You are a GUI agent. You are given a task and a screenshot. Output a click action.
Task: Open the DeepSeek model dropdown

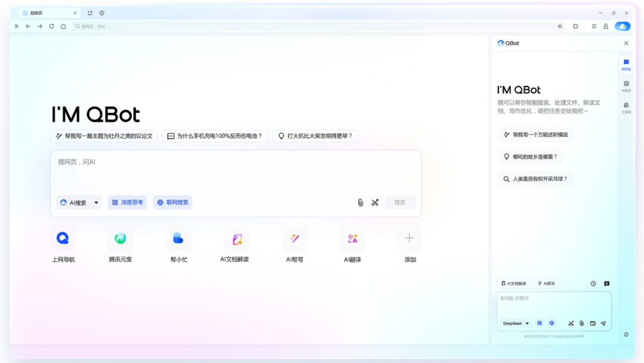tap(515, 324)
